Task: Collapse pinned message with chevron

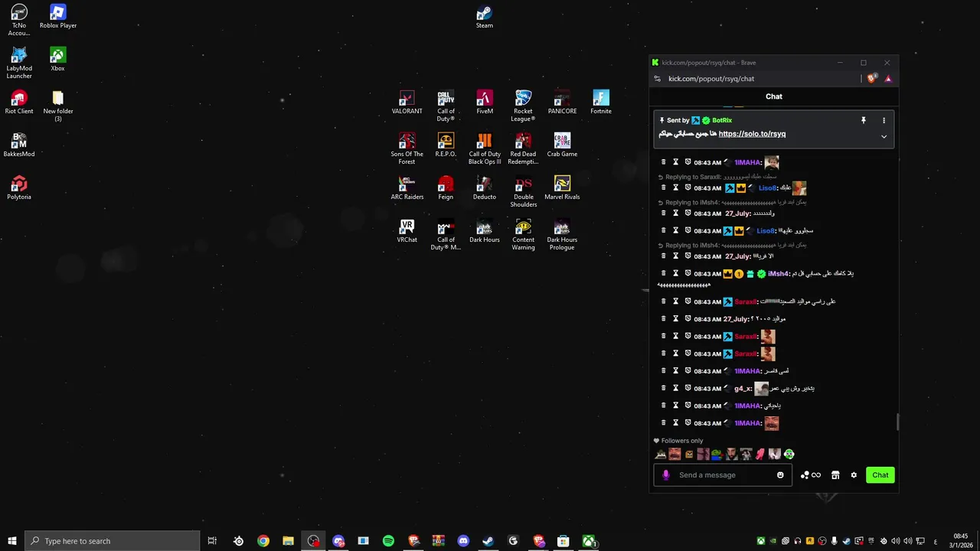Action: (884, 137)
